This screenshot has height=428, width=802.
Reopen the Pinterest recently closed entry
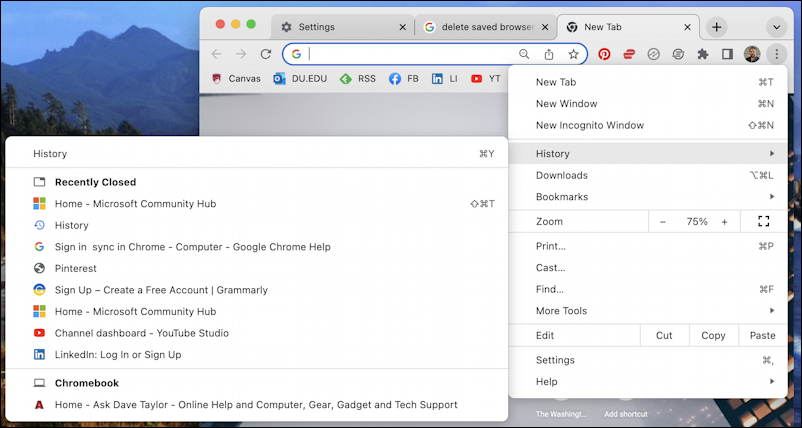tap(257, 268)
